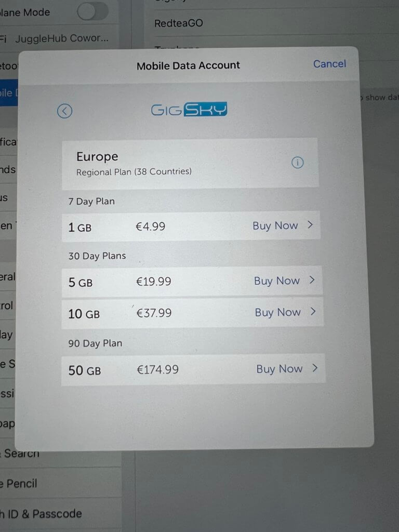
Task: Buy Now the 5 GB €19.99 plan
Action: click(x=277, y=281)
